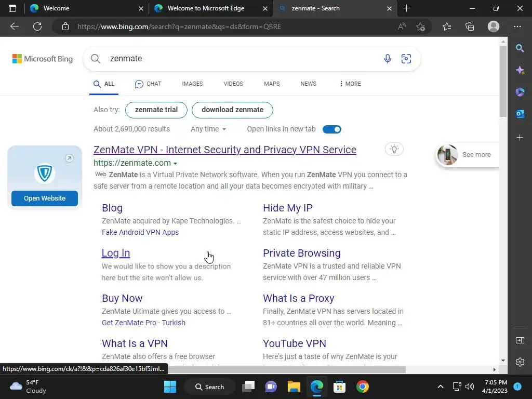
Task: Open Turkish link under Buy Now
Action: 174,323
